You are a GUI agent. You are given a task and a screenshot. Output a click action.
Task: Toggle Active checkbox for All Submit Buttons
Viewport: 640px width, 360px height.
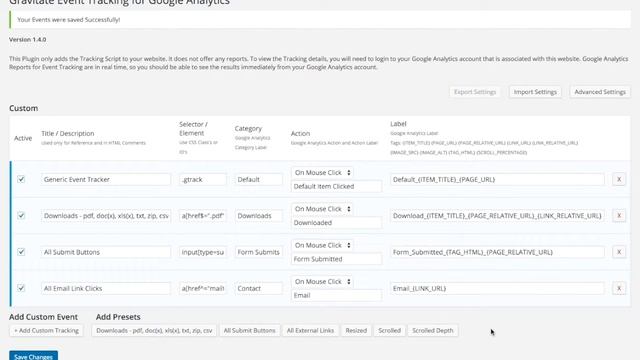(21, 252)
